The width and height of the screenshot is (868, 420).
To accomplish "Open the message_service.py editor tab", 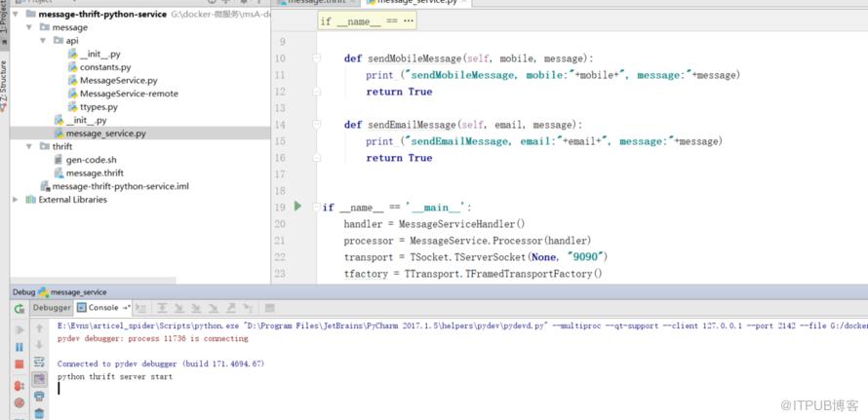I will tap(415, 2).
